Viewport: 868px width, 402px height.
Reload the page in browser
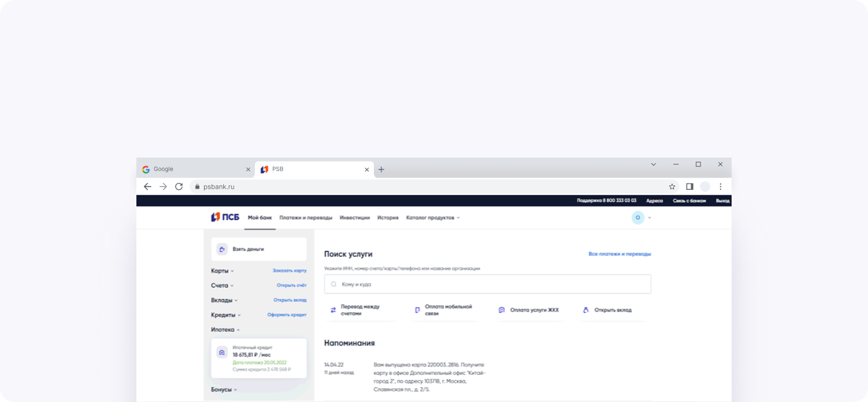179,187
